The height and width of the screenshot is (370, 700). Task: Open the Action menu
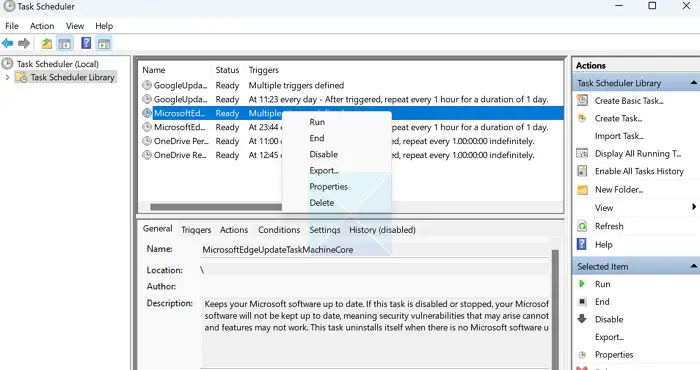click(42, 26)
